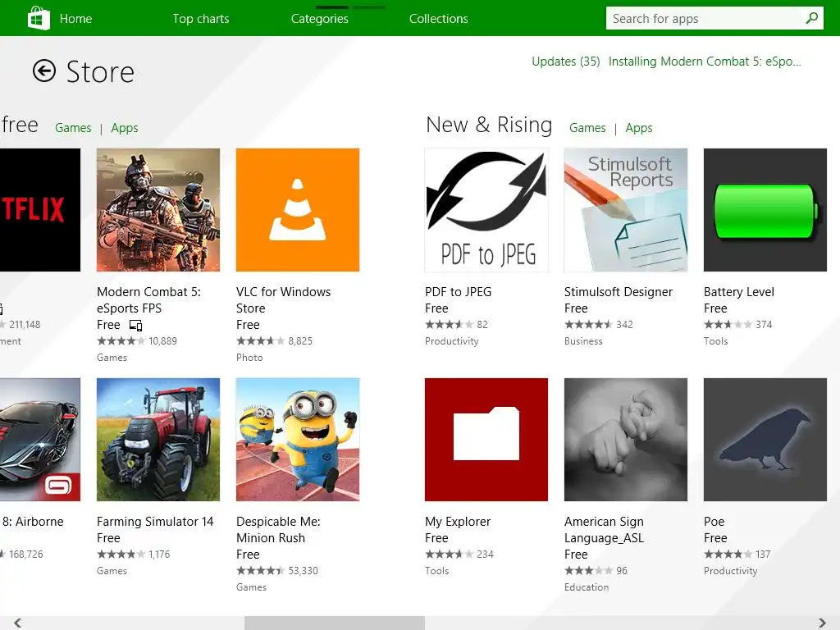This screenshot has height=630, width=840.
Task: Go back using the Store back arrow
Action: click(44, 71)
